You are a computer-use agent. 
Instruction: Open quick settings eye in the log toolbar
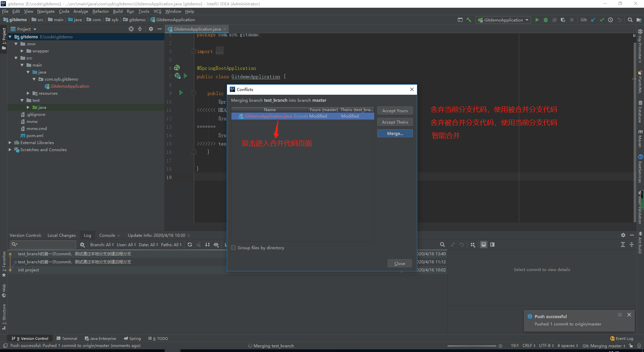[x=216, y=245]
